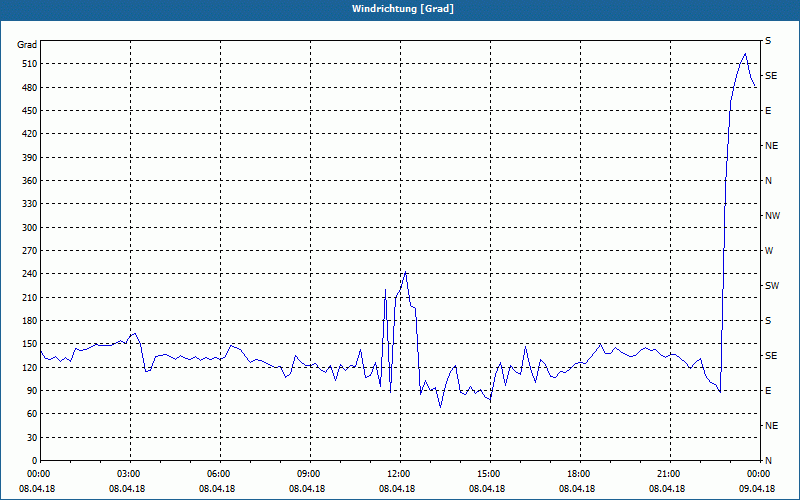Click the blue line's highest peak above 510

pos(745,54)
